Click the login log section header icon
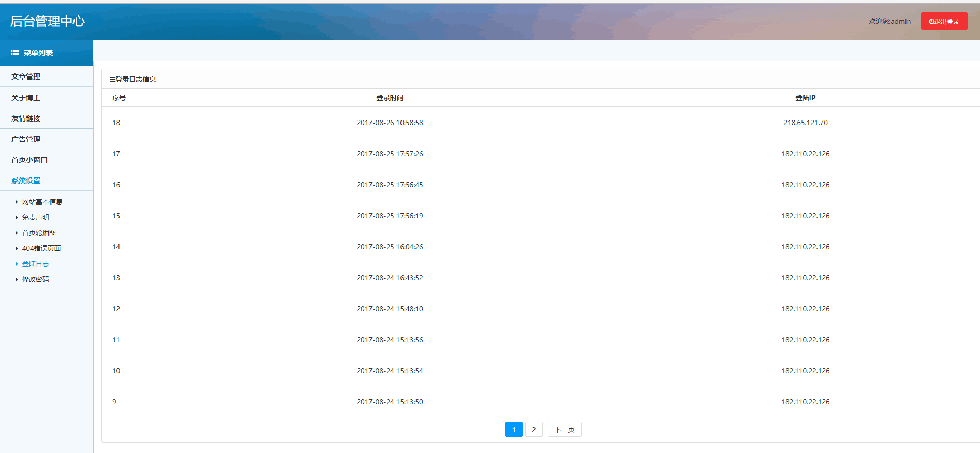Screen dimensions: 980x453 pyautogui.click(x=112, y=80)
